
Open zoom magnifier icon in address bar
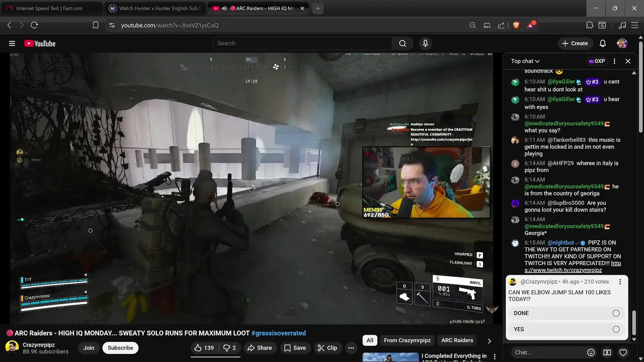(x=472, y=25)
